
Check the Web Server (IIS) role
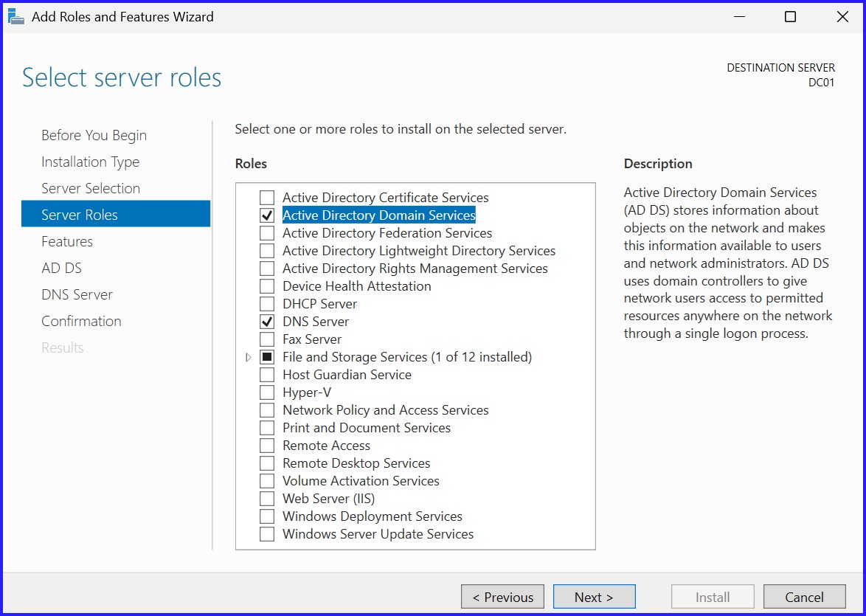268,498
